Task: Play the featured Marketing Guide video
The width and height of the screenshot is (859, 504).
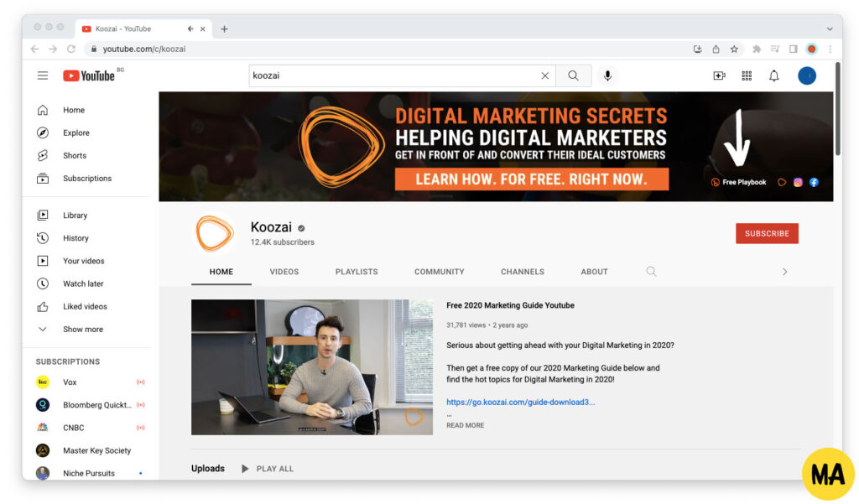Action: pos(312,367)
